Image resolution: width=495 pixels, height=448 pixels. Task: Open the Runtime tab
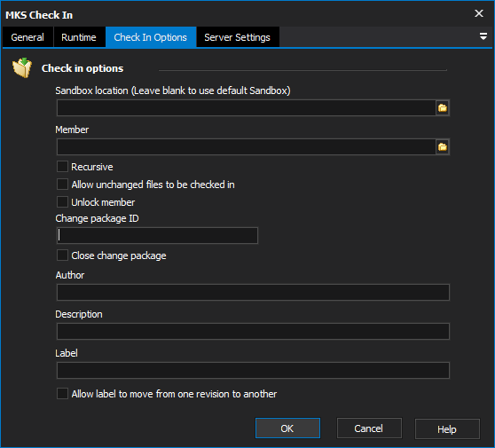tap(79, 37)
